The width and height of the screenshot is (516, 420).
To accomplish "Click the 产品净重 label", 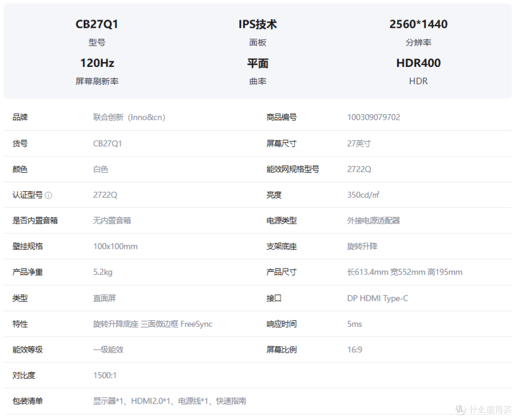I will (x=28, y=272).
